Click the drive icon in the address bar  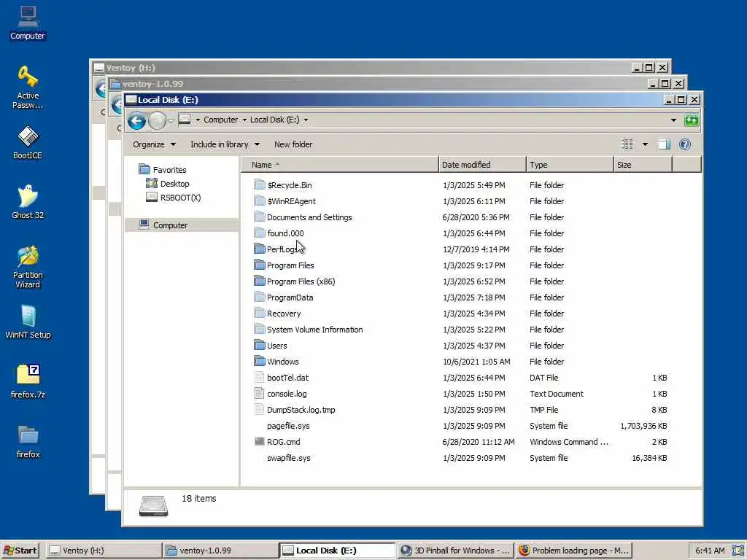[x=185, y=120]
